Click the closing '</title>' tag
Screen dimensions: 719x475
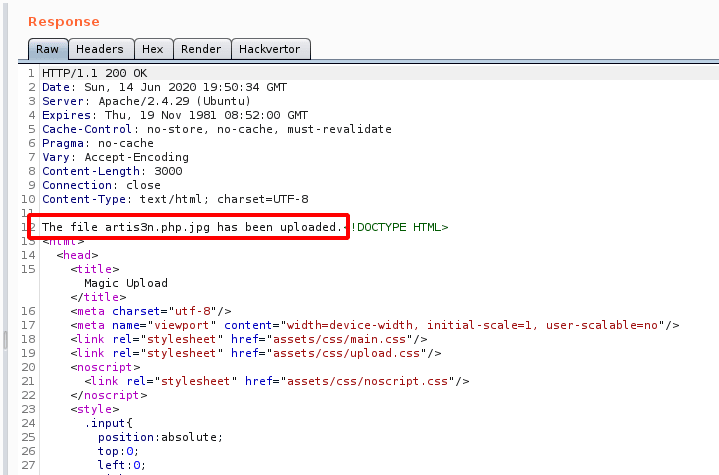click(x=99, y=297)
